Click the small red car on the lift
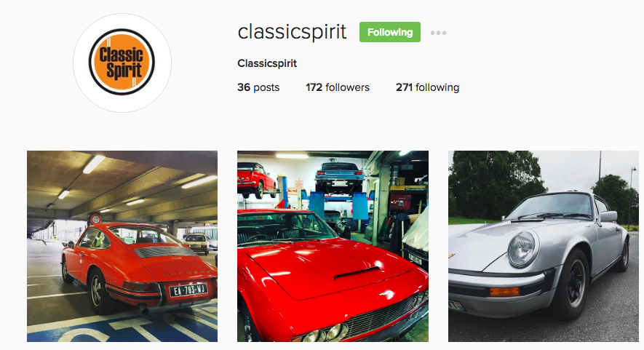Image resolution: width=644 pixels, height=350 pixels. click(256, 180)
